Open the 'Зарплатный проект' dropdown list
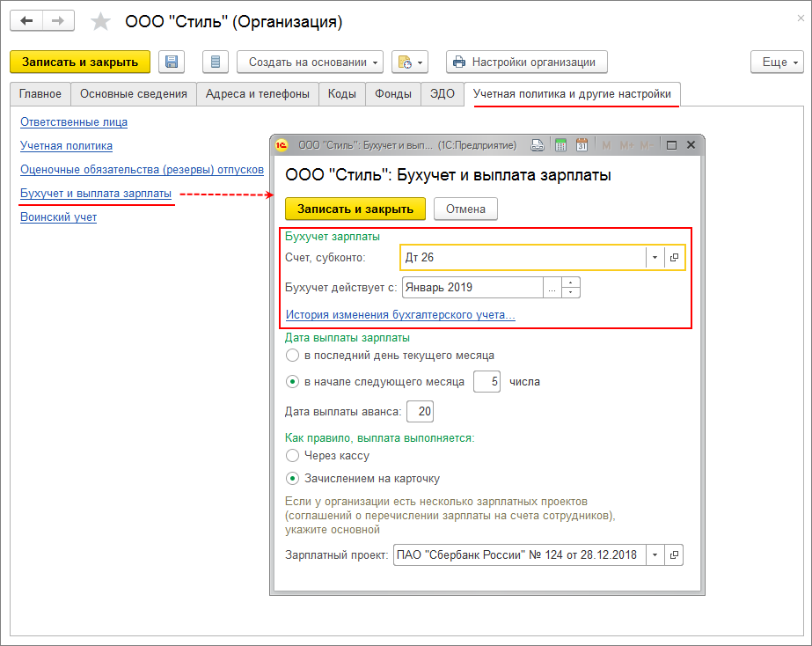Image resolution: width=812 pixels, height=646 pixels. tap(656, 555)
